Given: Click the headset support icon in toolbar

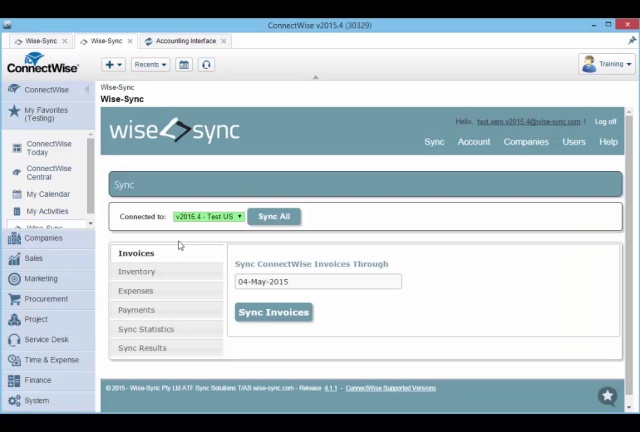Looking at the screenshot, I should coord(206,65).
